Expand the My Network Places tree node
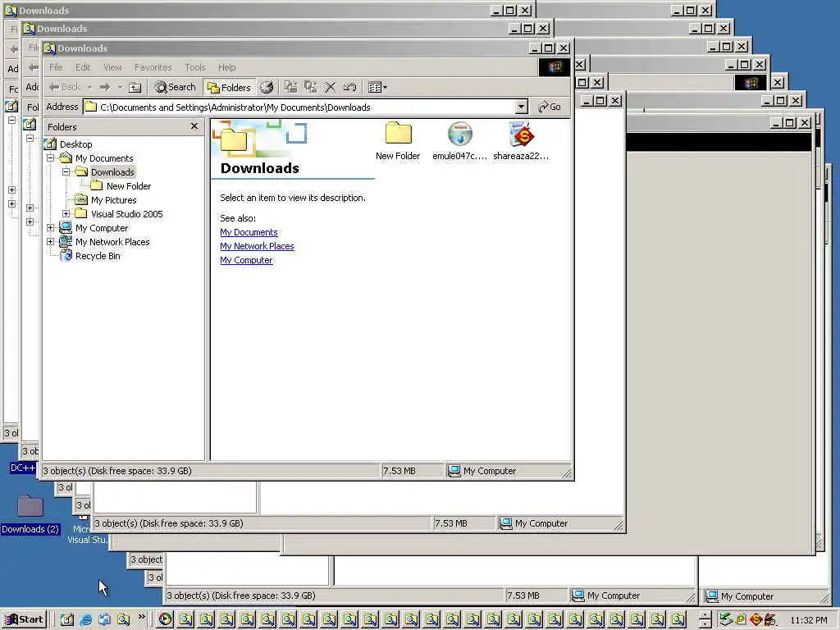Image resolution: width=840 pixels, height=630 pixels. click(50, 242)
